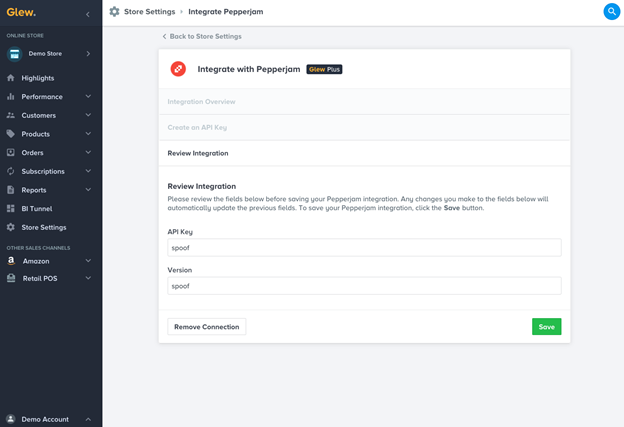This screenshot has width=624, height=427.
Task: Collapse the sidebar with the arrow
Action: click(88, 14)
